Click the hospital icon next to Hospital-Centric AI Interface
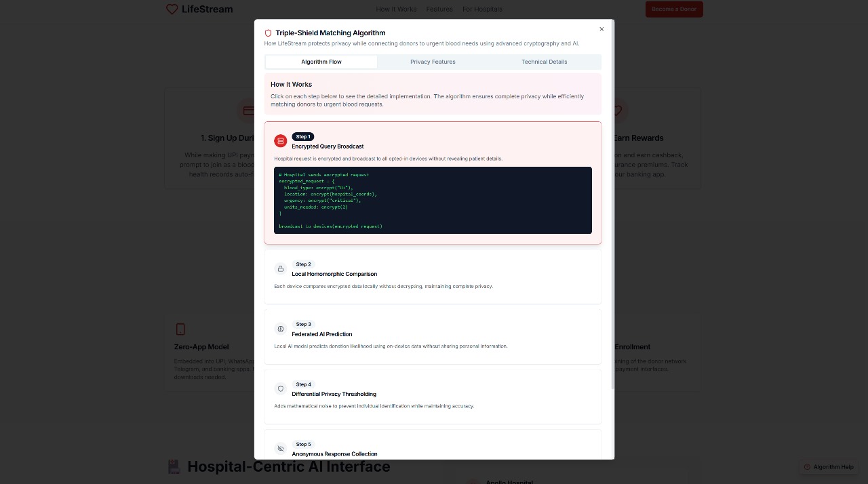868x484 pixels. 174,466
